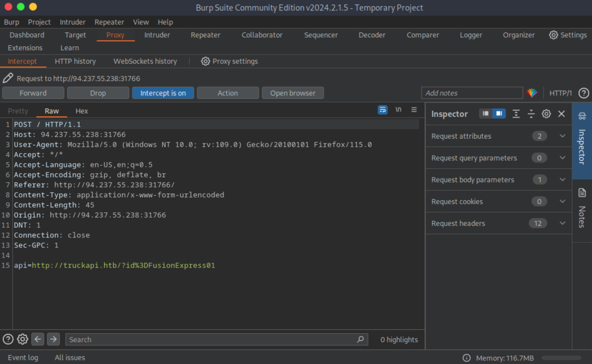Screen dimensions: 592x364
Task: Click the Search text field
Action: [217, 339]
